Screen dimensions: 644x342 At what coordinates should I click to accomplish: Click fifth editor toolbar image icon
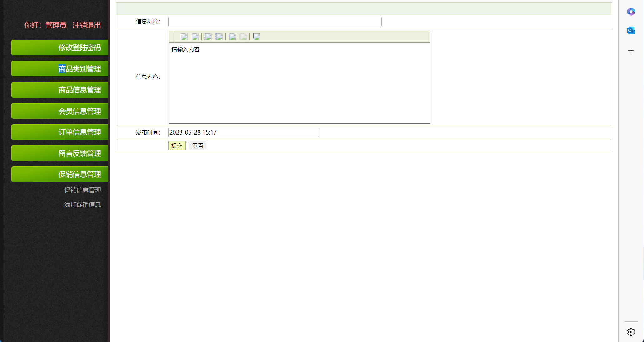pyautogui.click(x=232, y=37)
